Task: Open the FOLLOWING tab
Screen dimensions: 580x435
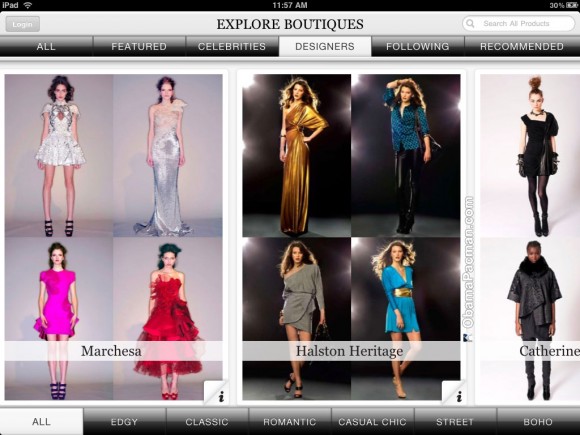Action: click(418, 46)
